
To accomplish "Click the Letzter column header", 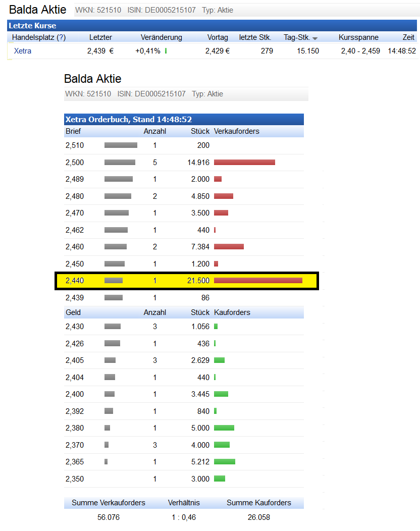I will pyautogui.click(x=100, y=37).
